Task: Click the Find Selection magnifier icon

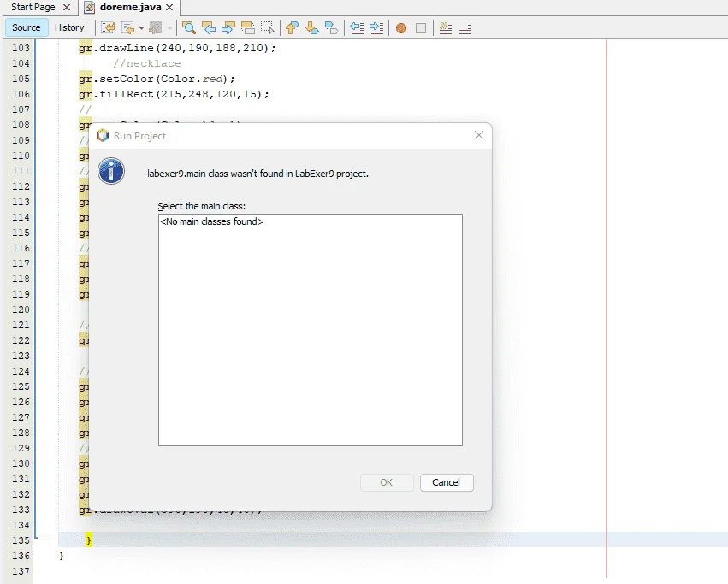Action: pos(188,28)
